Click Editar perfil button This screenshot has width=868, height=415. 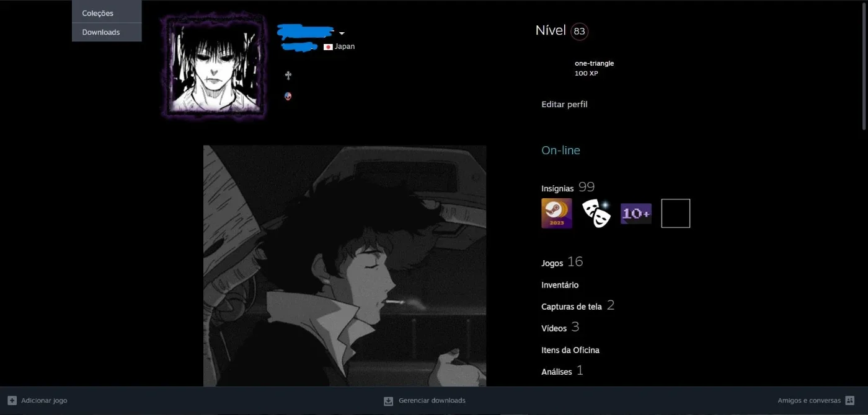pyautogui.click(x=564, y=104)
